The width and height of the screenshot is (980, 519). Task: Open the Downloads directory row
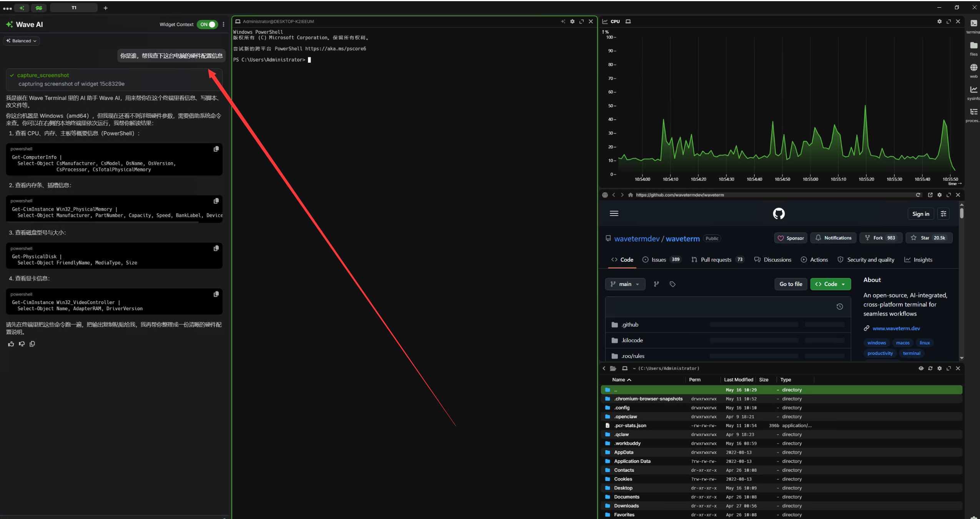coord(781,506)
